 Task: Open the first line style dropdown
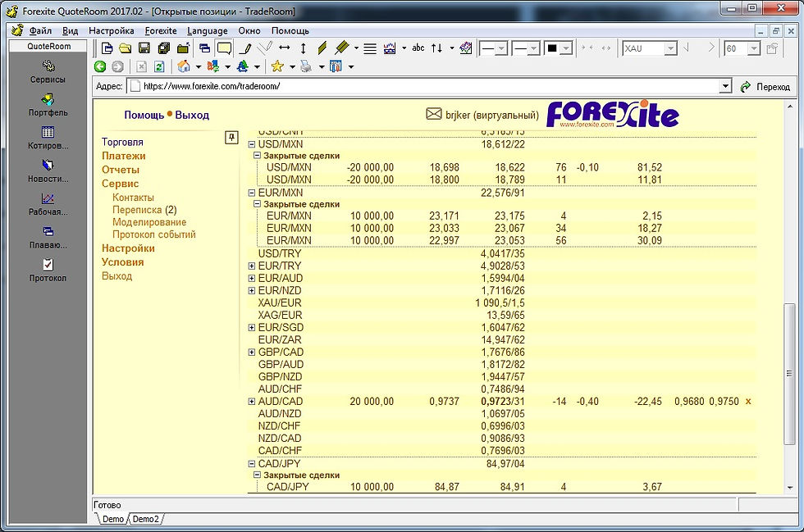pos(502,48)
